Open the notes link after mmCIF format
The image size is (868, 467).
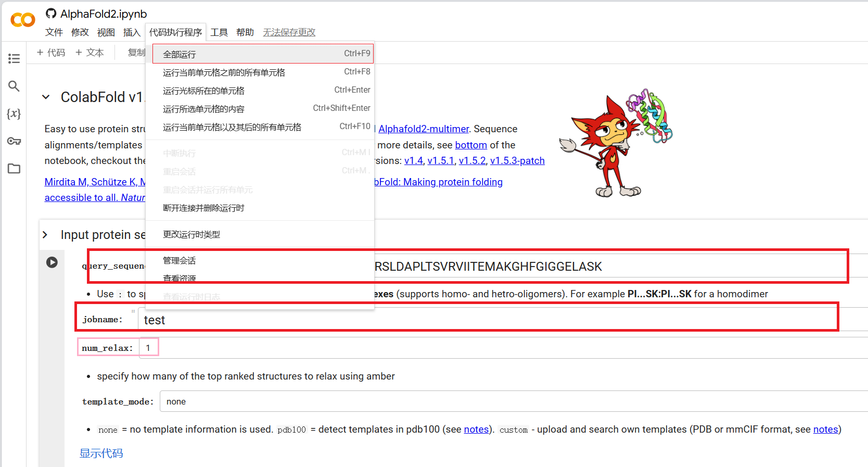pos(825,429)
